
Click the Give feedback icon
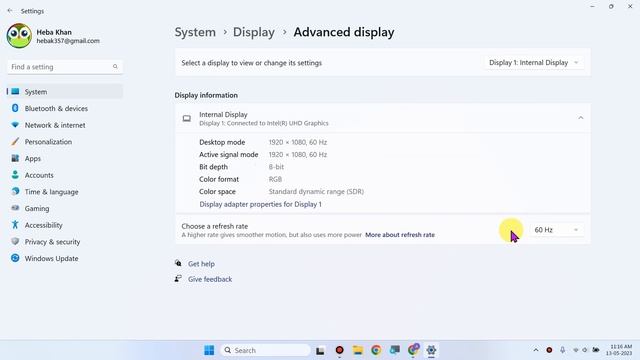(178, 279)
